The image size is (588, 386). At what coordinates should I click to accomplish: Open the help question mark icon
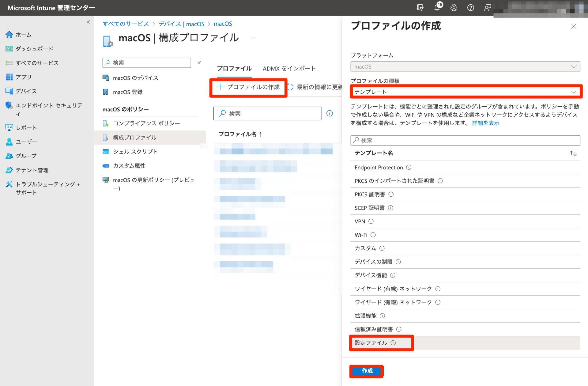(471, 8)
